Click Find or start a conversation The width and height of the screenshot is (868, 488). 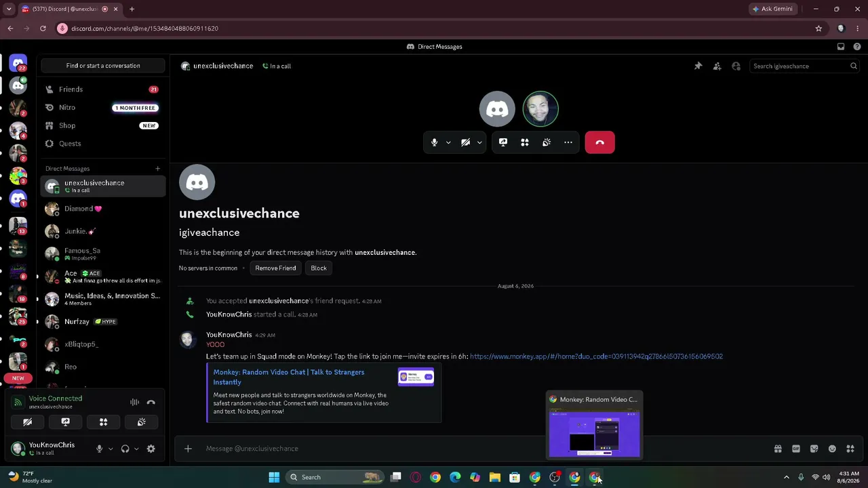pos(103,66)
